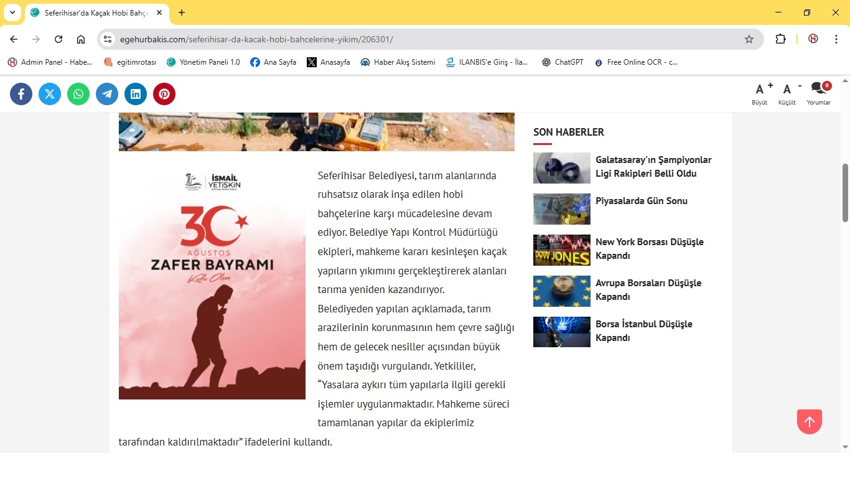Open Yorumlar comments section
Viewport: 850px width, 504px height.
click(818, 93)
